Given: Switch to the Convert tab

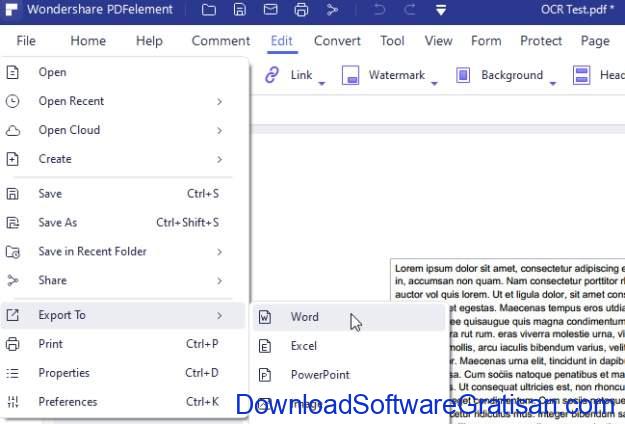Looking at the screenshot, I should pos(337,41).
